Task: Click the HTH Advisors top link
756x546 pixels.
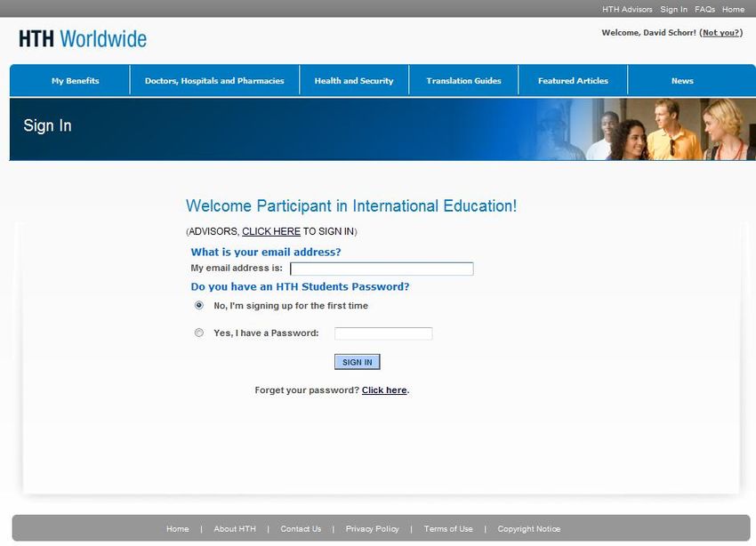Action: pyautogui.click(x=627, y=9)
